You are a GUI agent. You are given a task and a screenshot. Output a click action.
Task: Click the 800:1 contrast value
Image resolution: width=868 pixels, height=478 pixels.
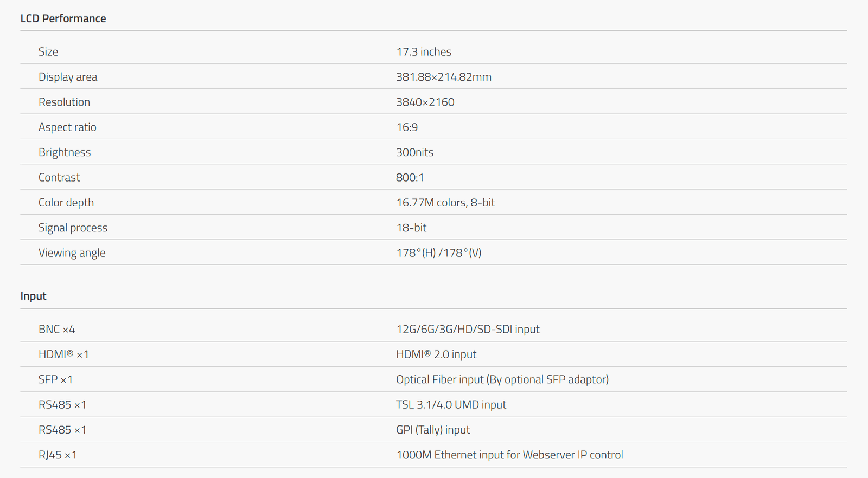(410, 177)
